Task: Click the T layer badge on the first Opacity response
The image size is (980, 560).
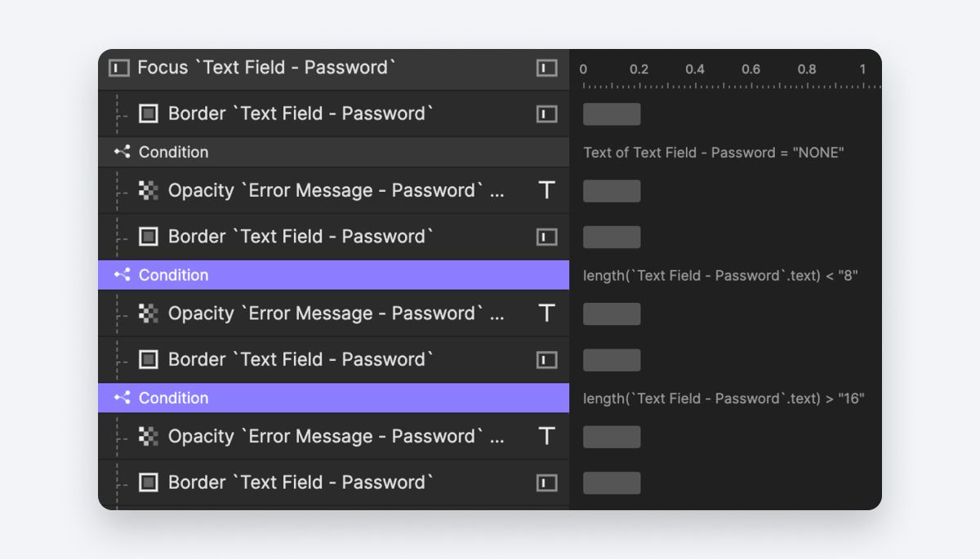Action: click(546, 190)
